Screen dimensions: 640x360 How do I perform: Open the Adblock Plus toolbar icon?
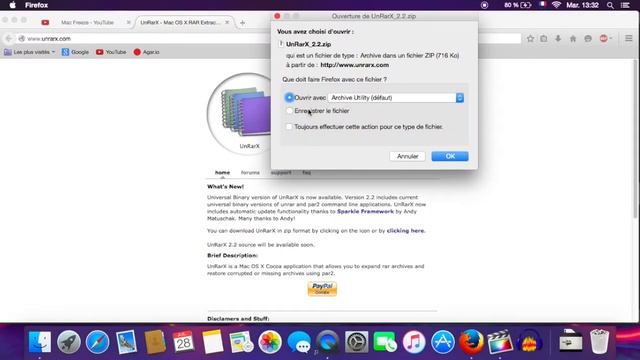pos(604,38)
